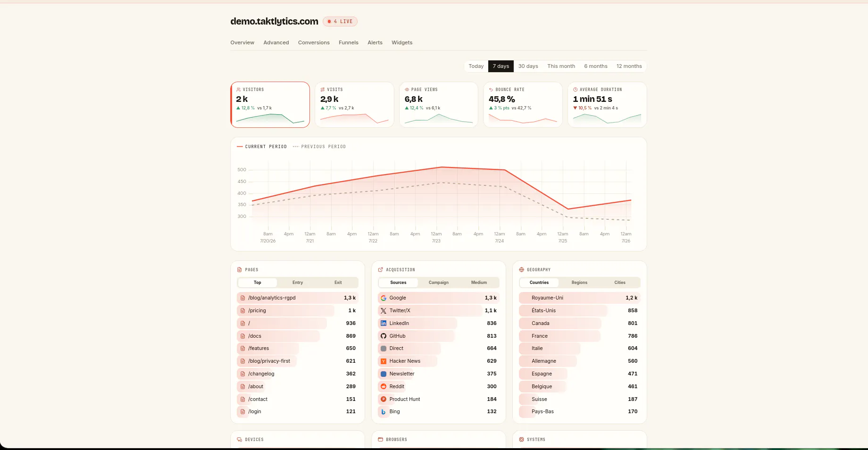Select the Today time range
Screen dimensions: 868x450
(476, 67)
